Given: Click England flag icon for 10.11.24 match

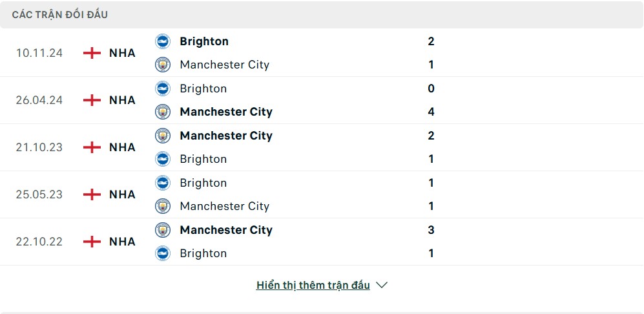Looking at the screenshot, I should tap(92, 54).
